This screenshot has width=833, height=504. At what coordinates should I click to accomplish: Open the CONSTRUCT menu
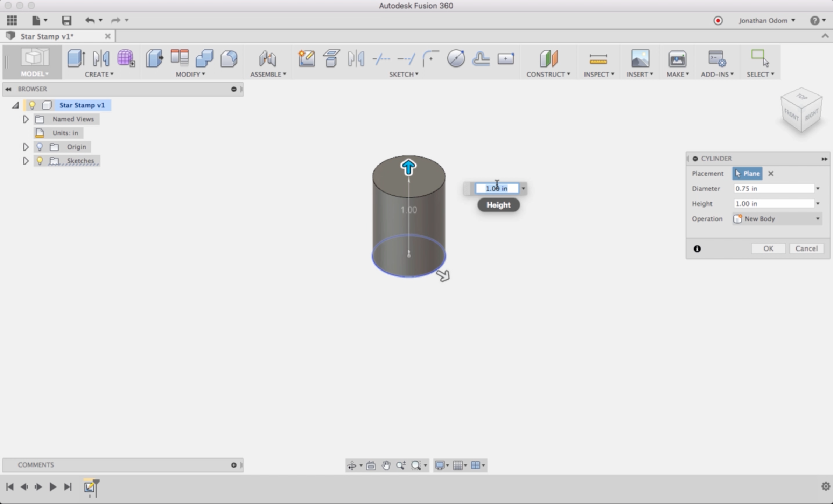[x=548, y=74]
